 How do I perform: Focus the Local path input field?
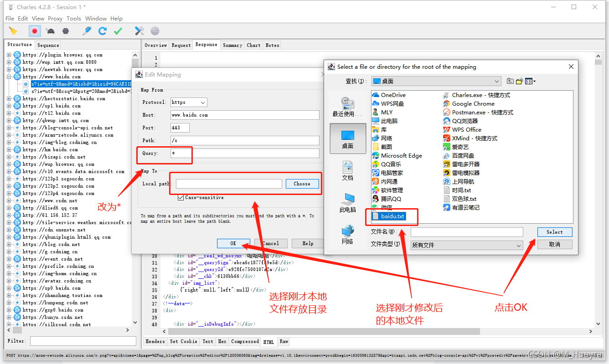tap(229, 184)
